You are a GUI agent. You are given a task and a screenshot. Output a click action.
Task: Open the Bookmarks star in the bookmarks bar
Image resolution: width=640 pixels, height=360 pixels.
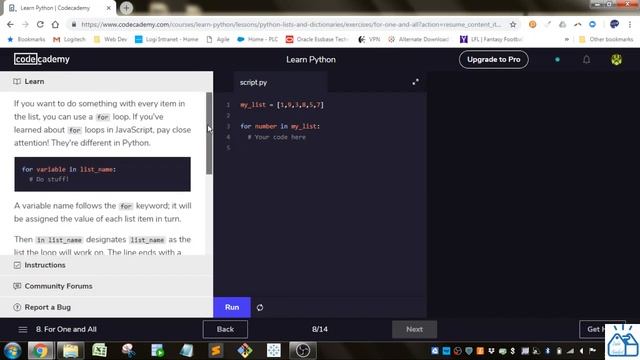26,39
